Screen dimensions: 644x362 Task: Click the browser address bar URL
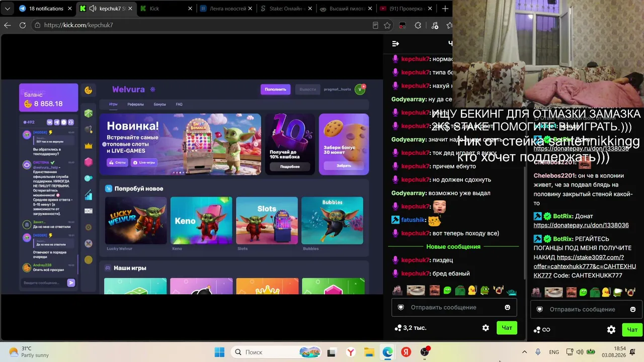[x=78, y=25]
